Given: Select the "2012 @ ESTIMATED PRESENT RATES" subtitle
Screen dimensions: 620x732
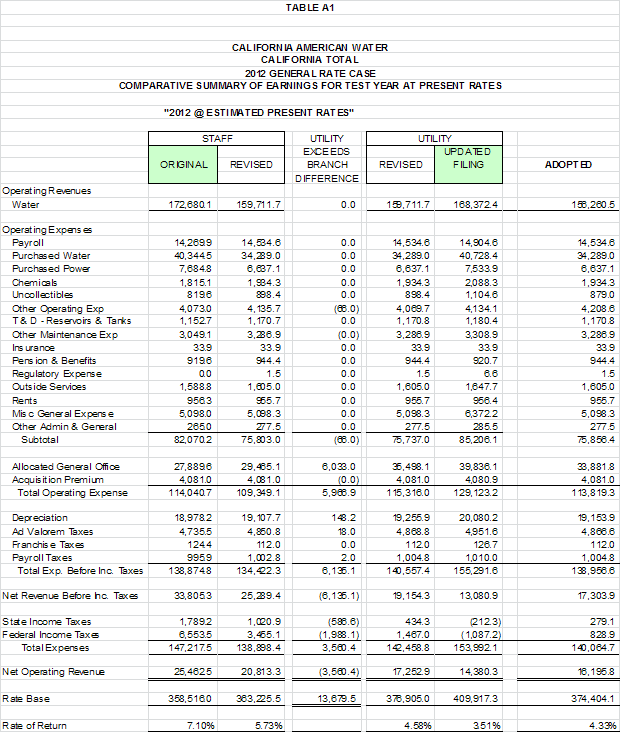Looking at the screenshot, I should pos(257,111).
